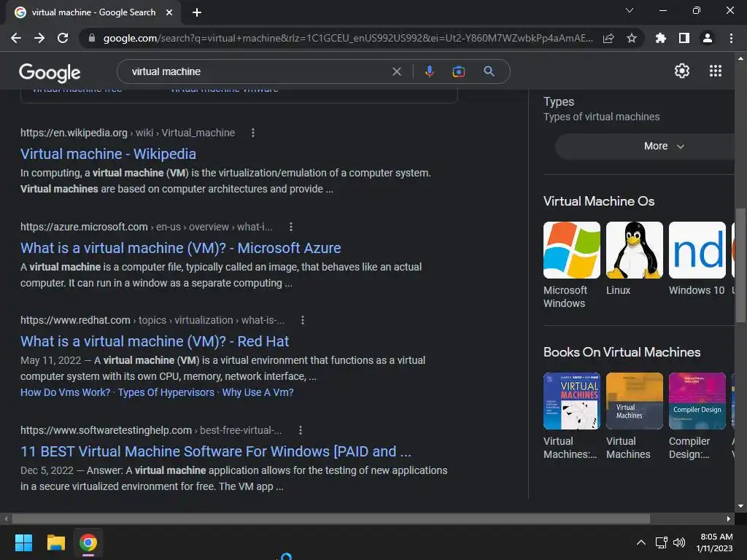View site information lock icon
Screen dimensions: 747x560
click(x=92, y=38)
